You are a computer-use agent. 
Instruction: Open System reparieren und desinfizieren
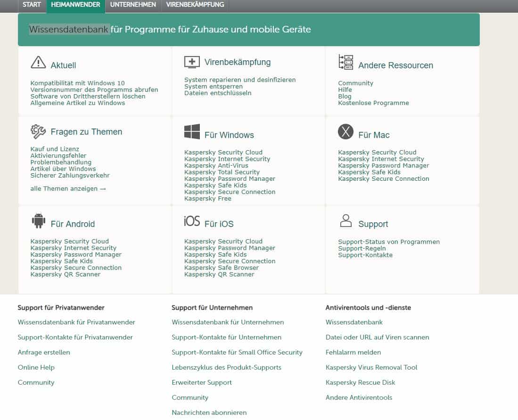240,80
